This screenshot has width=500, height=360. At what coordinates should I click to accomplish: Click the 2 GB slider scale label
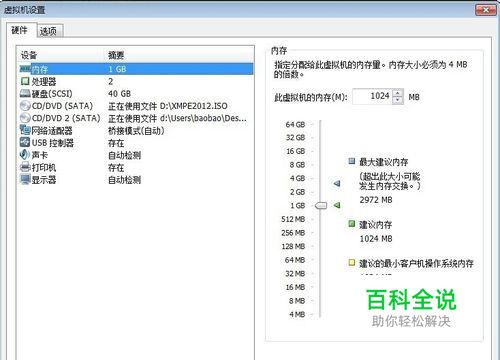[297, 192]
